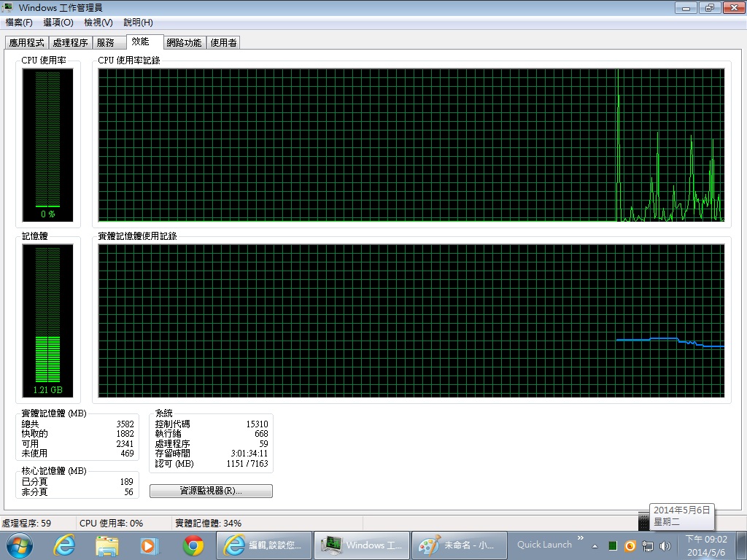Switch to the 處理程序 tab
Screen dimensions: 747x560
pyautogui.click(x=71, y=43)
